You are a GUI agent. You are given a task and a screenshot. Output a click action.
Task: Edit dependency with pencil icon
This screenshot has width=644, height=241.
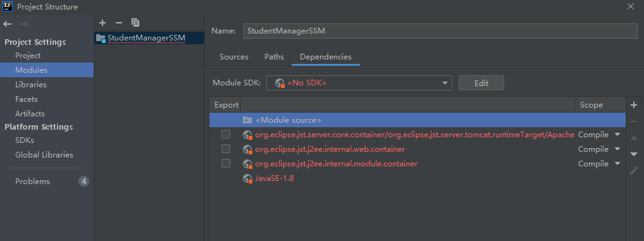[x=634, y=170]
